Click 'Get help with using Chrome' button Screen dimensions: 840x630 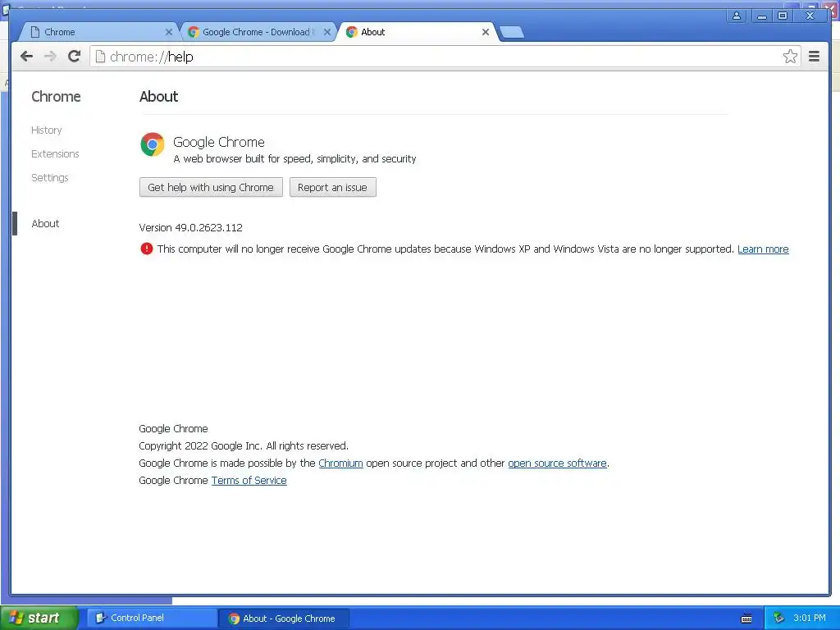coord(211,188)
